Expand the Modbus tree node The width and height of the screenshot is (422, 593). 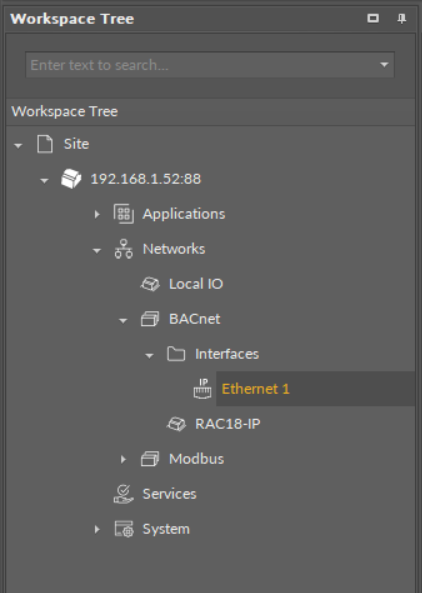click(123, 459)
